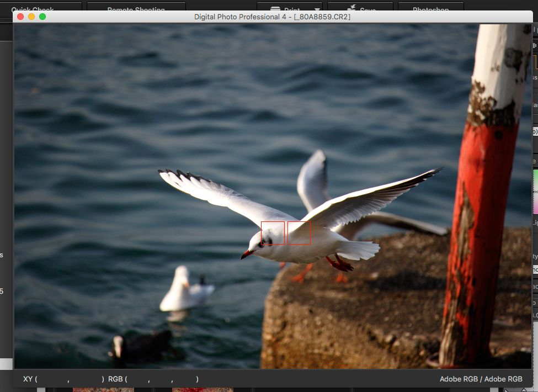Send image with the Photoshop button

[x=430, y=9]
